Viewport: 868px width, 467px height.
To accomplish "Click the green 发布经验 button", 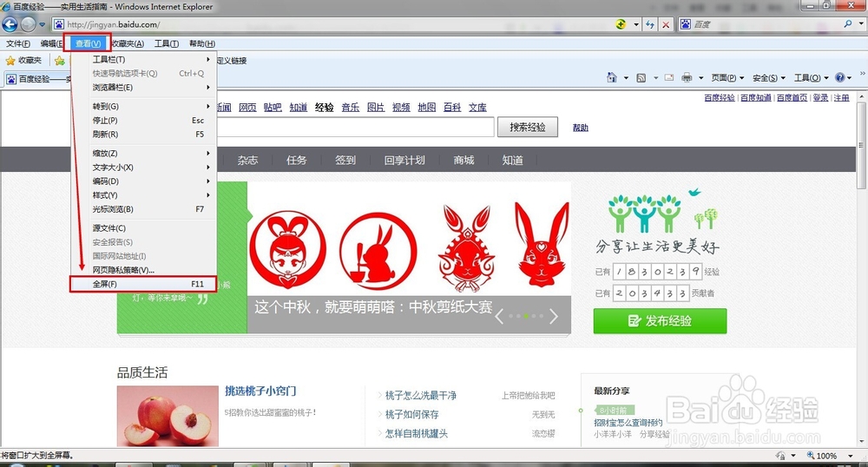I will (660, 321).
